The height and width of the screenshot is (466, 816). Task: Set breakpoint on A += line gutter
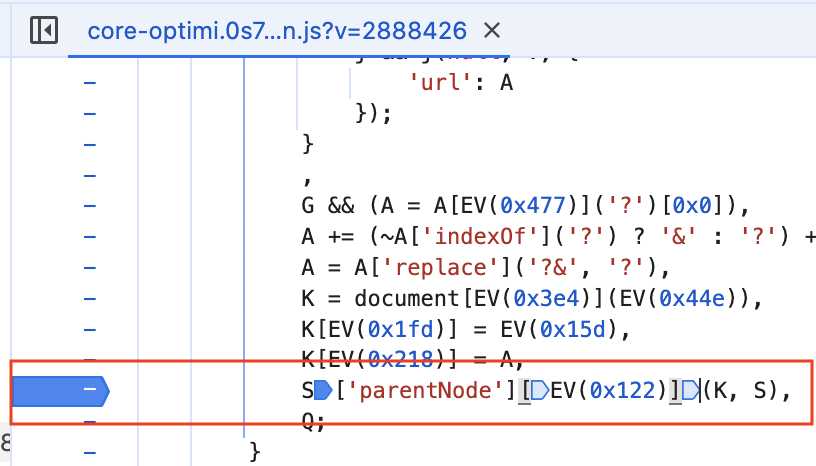click(90, 238)
